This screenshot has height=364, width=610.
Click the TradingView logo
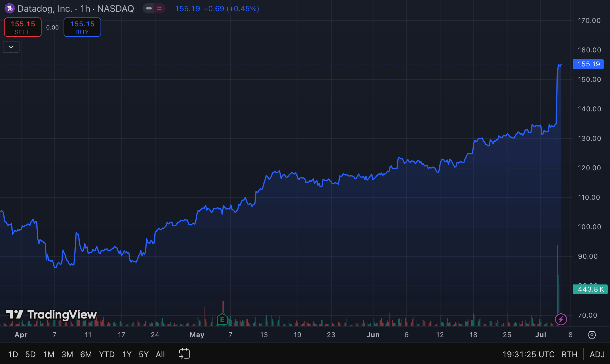tap(52, 314)
